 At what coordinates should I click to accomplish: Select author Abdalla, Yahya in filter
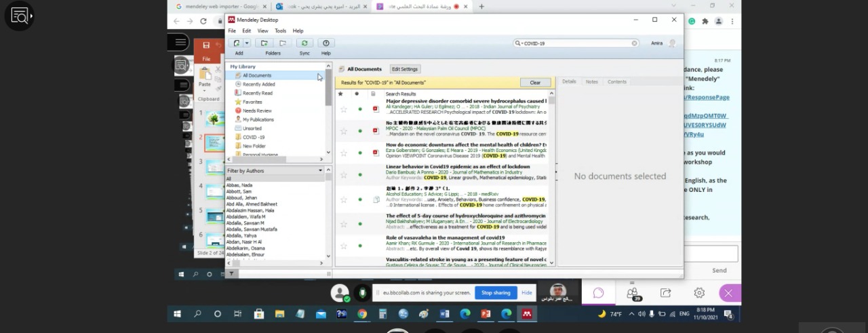(241, 235)
